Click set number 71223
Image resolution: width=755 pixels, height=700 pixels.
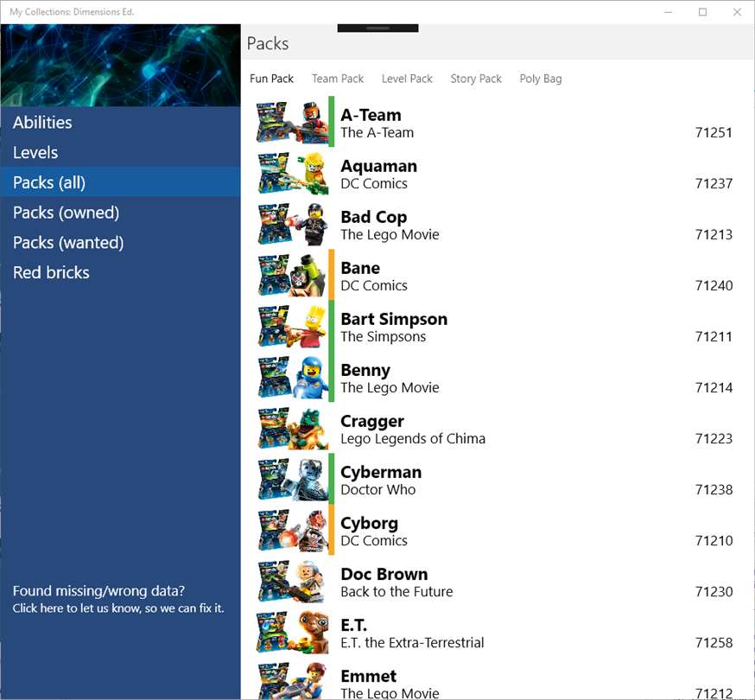point(714,439)
